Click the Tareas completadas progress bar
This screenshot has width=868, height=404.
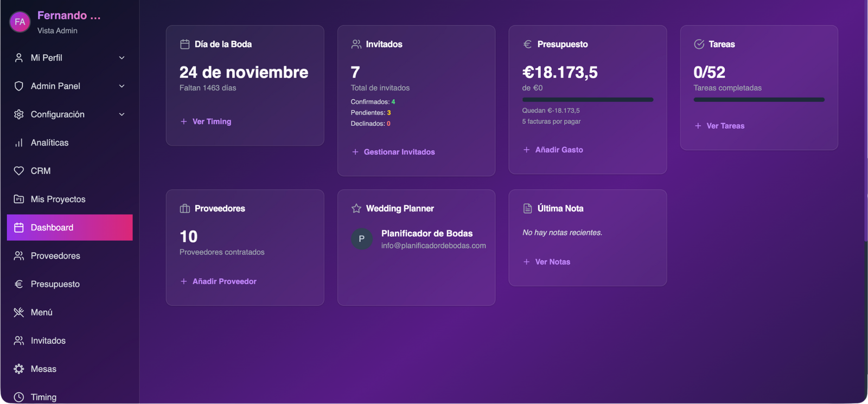click(758, 100)
